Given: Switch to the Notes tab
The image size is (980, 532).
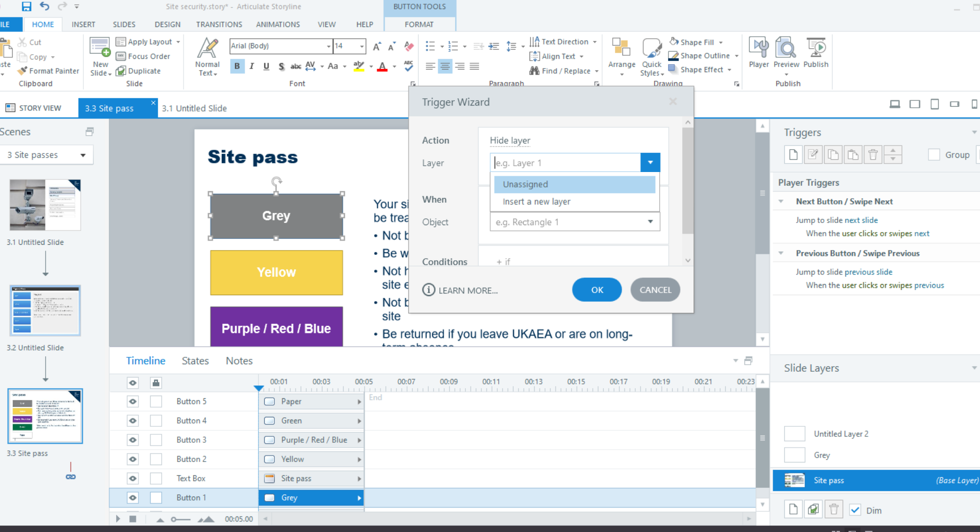Looking at the screenshot, I should 239,361.
